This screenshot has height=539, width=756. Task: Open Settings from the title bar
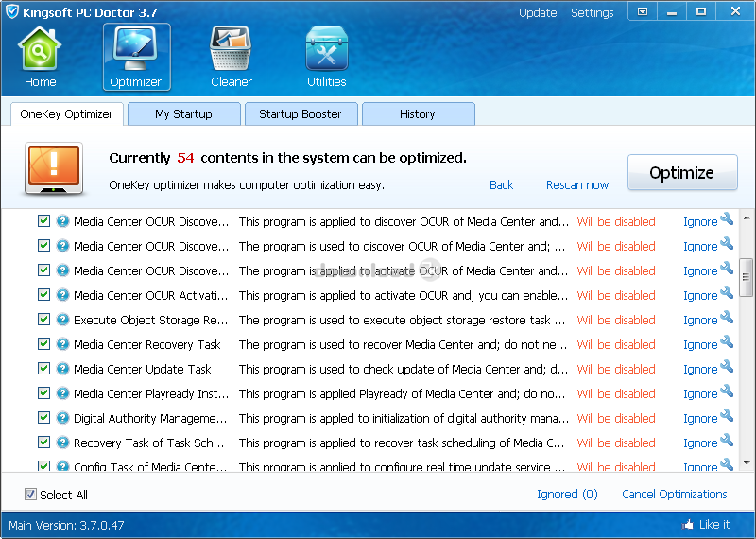click(x=593, y=12)
